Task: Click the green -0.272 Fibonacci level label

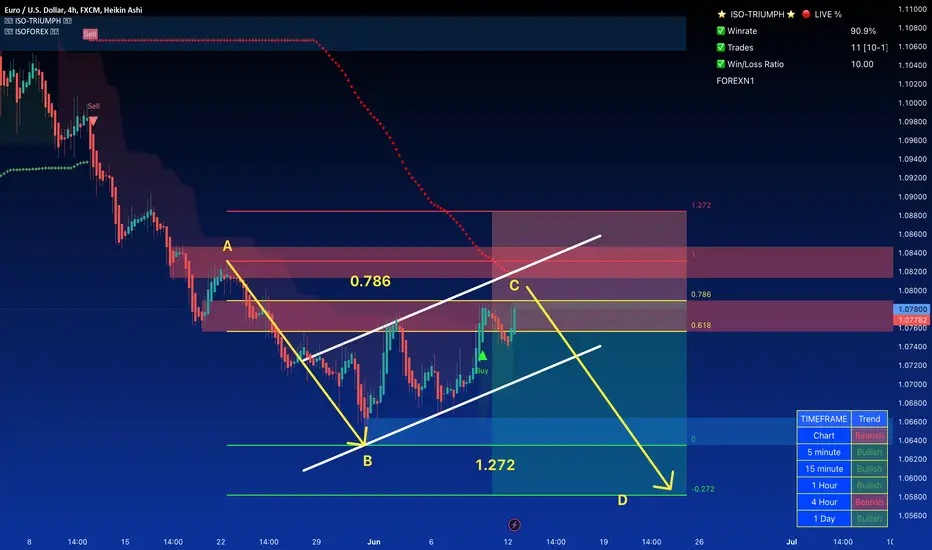Action: [x=703, y=489]
